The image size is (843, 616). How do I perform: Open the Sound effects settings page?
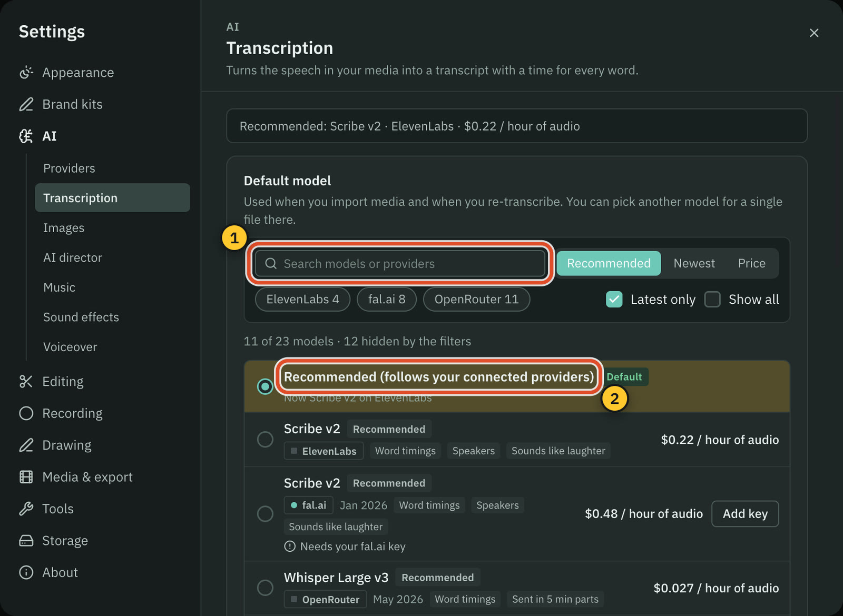click(113, 317)
